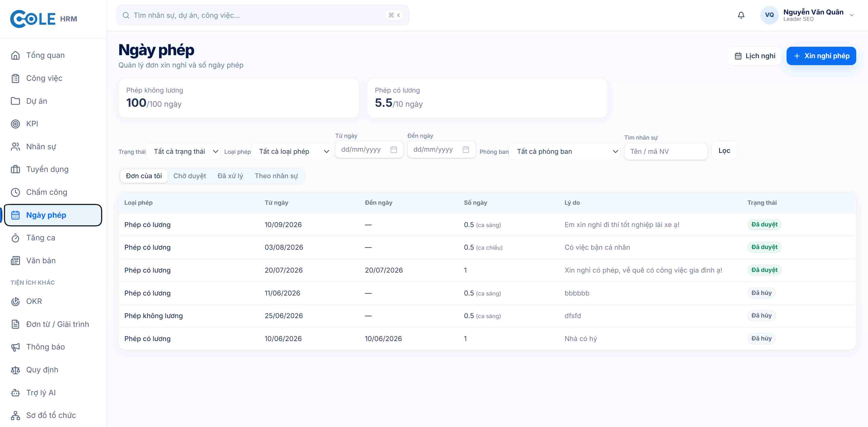868x427 pixels.
Task: Click the VQ user avatar
Action: point(769,15)
